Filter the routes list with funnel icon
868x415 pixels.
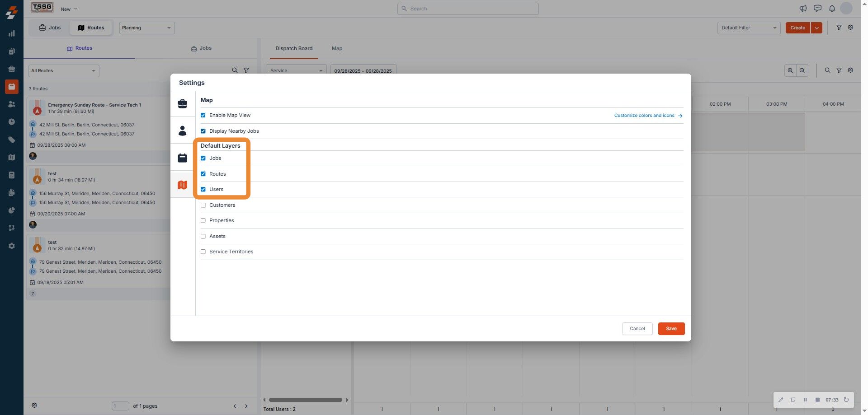click(x=246, y=70)
